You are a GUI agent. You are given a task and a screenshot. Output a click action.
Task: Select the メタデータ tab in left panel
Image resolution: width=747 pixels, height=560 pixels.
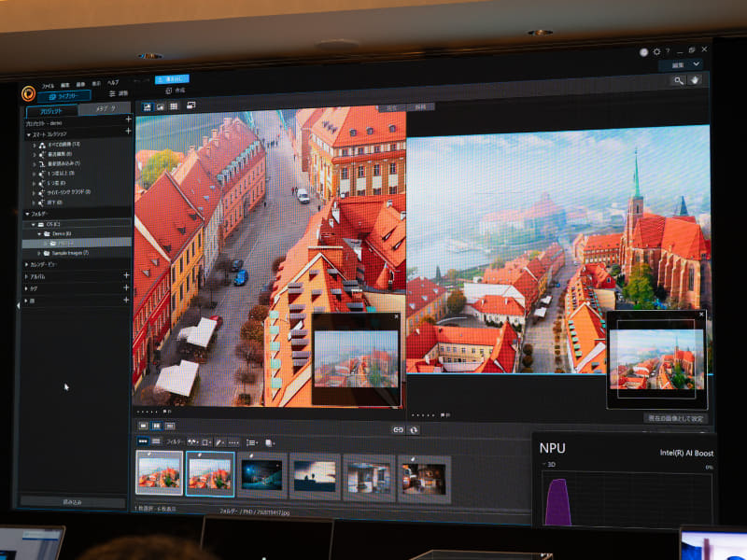(105, 108)
